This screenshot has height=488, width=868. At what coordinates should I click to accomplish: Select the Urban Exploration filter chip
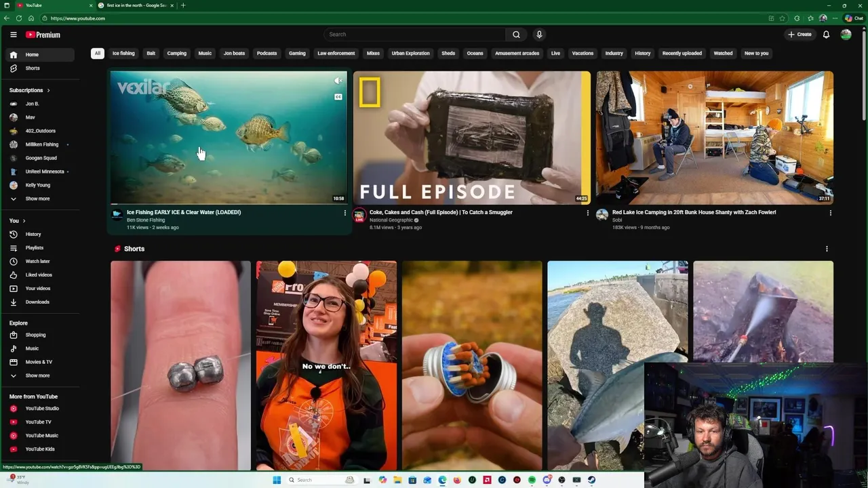coord(410,54)
